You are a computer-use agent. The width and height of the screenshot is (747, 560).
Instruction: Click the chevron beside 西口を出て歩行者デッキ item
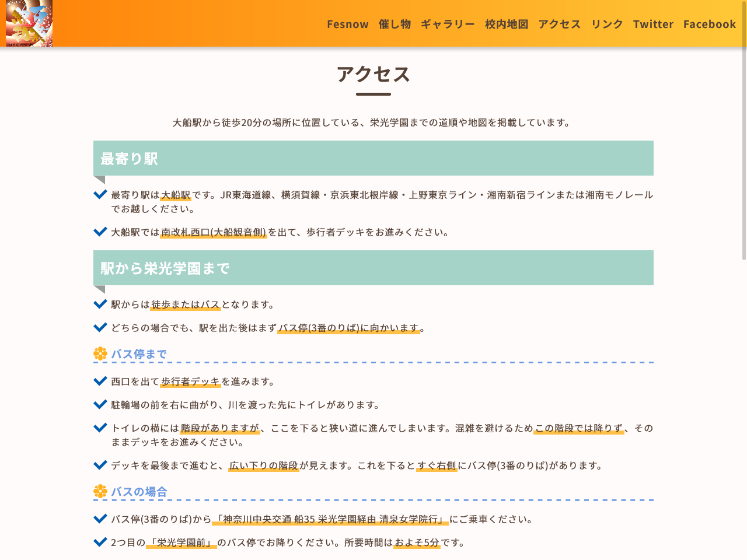100,380
